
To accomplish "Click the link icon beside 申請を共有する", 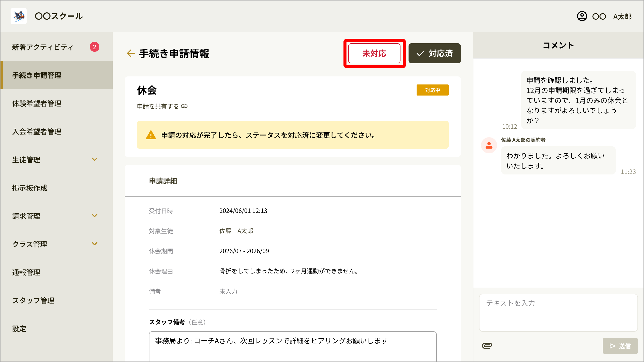I will (x=184, y=106).
